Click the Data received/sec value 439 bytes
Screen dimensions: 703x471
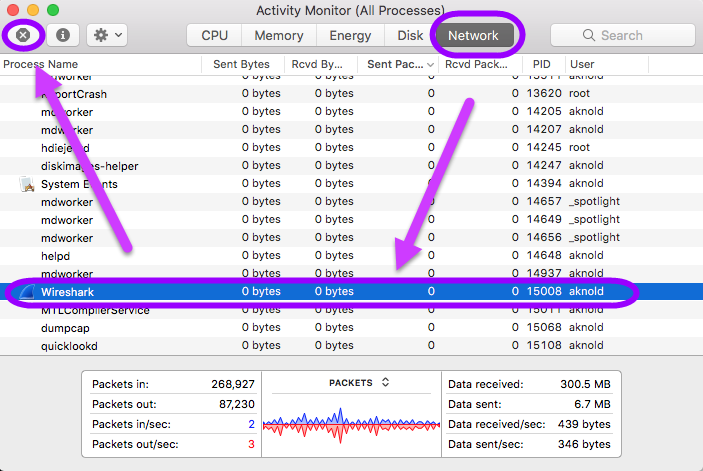[x=584, y=424]
